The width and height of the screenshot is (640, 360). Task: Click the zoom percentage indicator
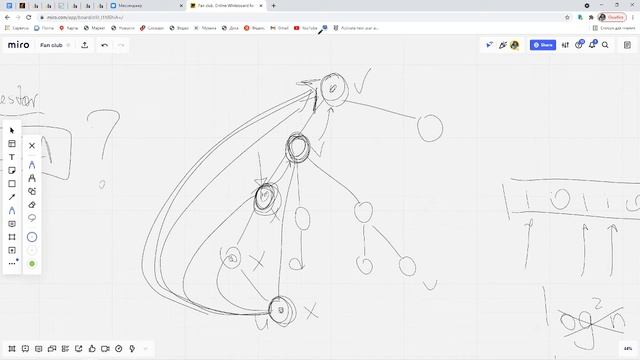[628, 349]
